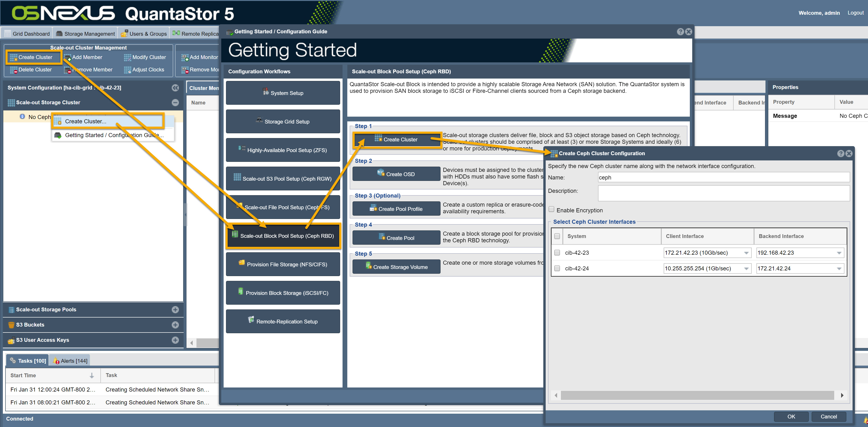This screenshot has width=868, height=427.
Task: Open System Setup workflow
Action: (283, 93)
